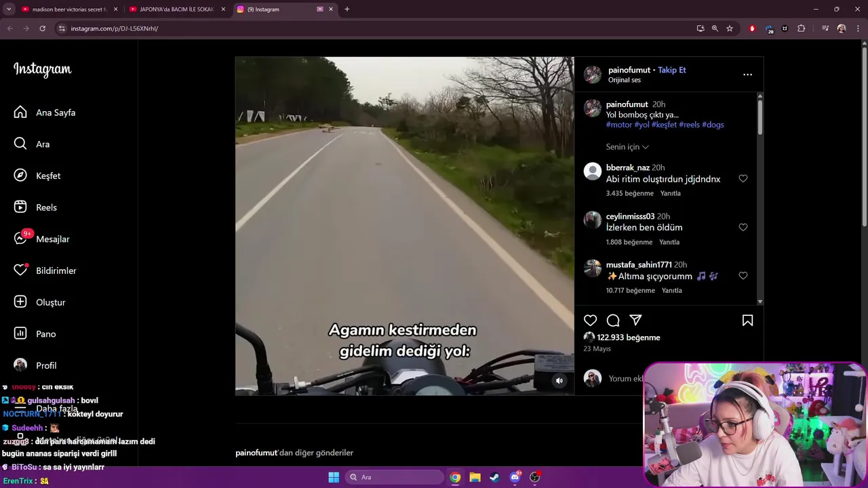868x488 pixels.
Task: Toggle video sound with speaker icon
Action: [559, 381]
